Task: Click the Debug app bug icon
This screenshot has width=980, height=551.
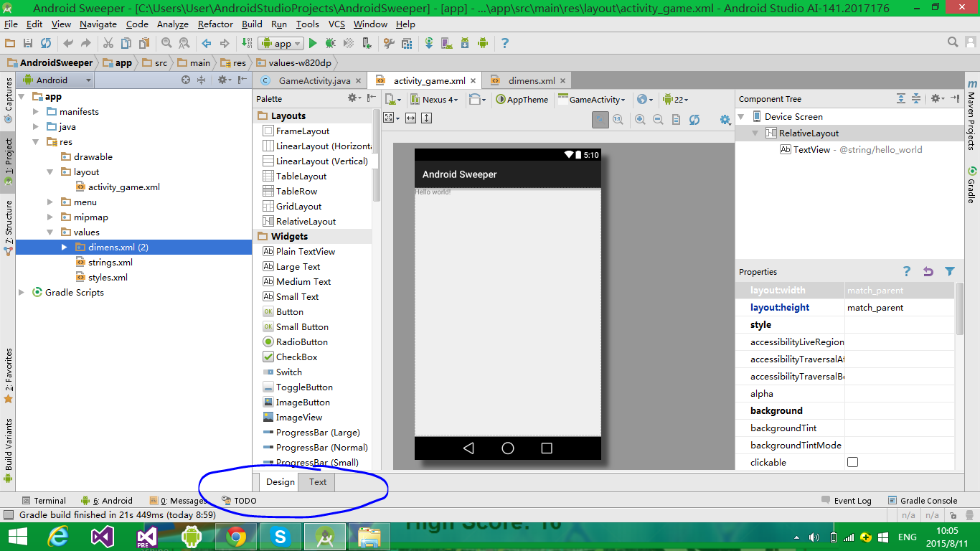Action: 331,44
